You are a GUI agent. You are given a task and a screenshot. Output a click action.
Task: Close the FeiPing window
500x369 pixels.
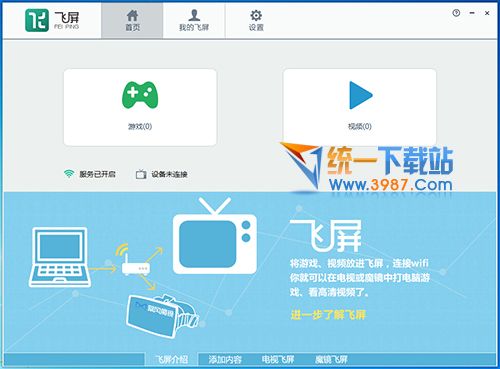pos(487,13)
